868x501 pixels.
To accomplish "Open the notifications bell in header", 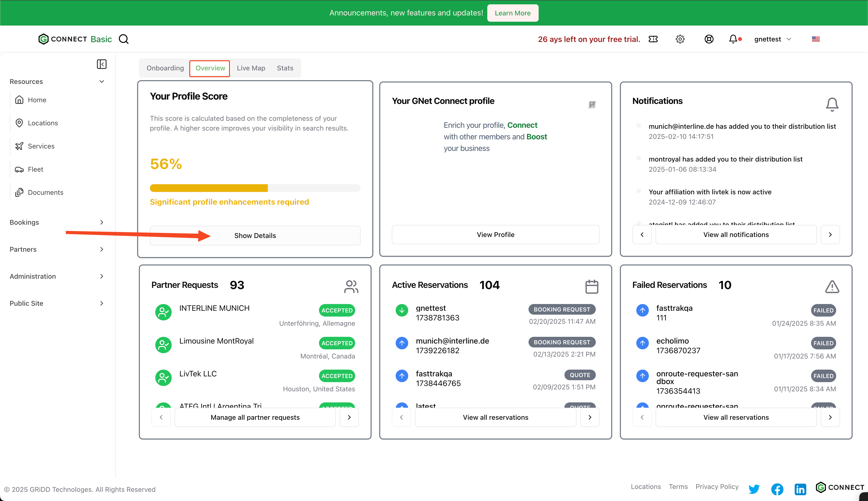I will coord(733,39).
